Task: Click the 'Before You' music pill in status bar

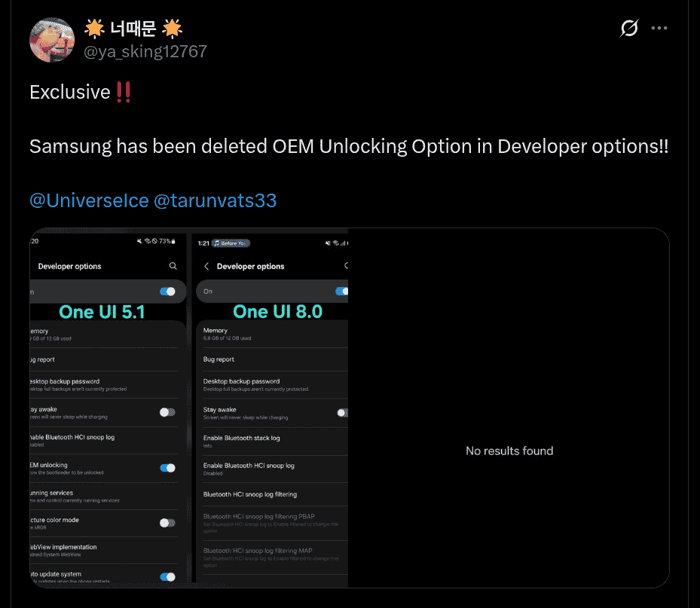Action: click(x=231, y=243)
